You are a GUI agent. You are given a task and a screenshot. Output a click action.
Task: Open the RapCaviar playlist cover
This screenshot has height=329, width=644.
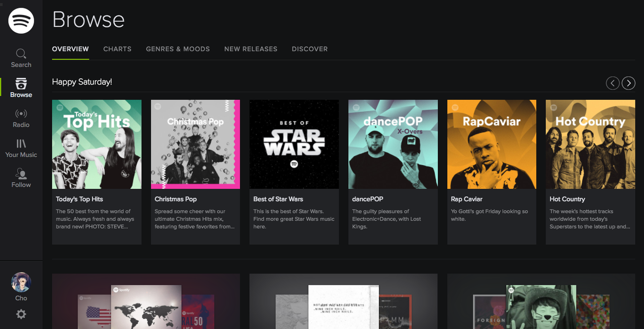492,144
